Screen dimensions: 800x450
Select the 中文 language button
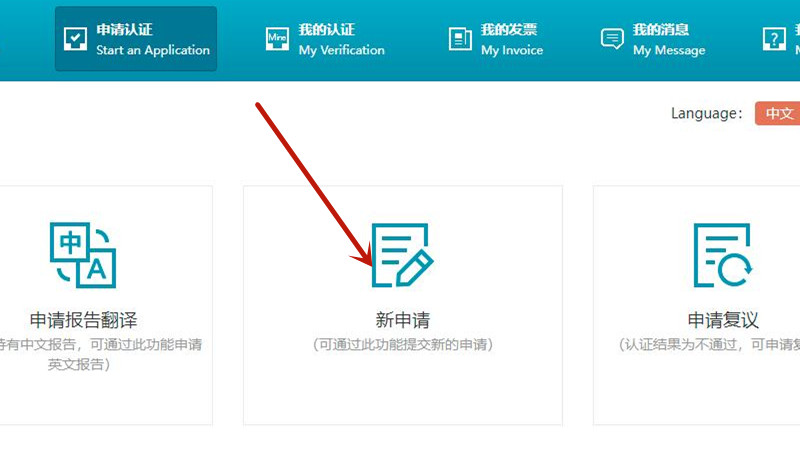coord(778,113)
